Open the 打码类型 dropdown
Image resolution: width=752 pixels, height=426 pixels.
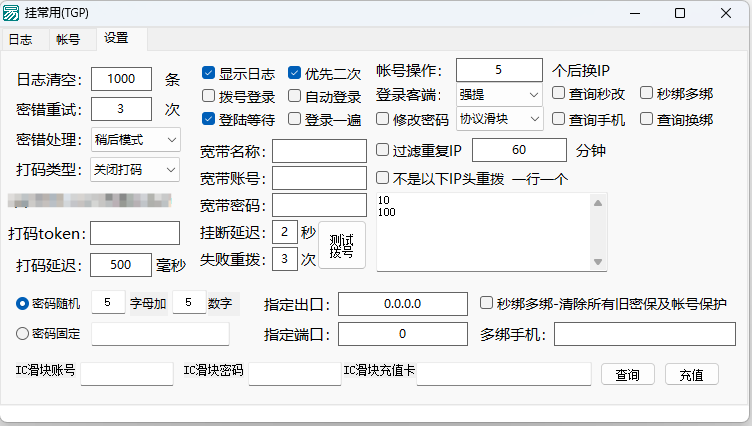pyautogui.click(x=135, y=169)
